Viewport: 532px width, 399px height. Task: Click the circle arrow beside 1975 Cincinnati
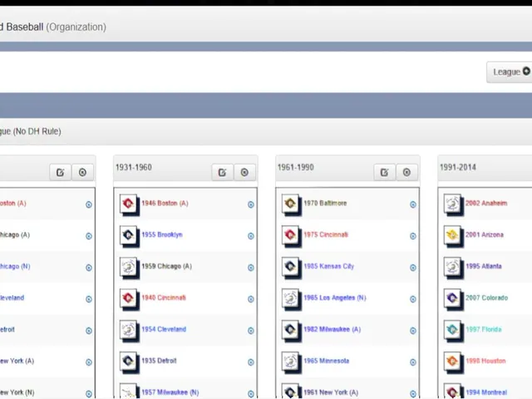[x=413, y=236]
